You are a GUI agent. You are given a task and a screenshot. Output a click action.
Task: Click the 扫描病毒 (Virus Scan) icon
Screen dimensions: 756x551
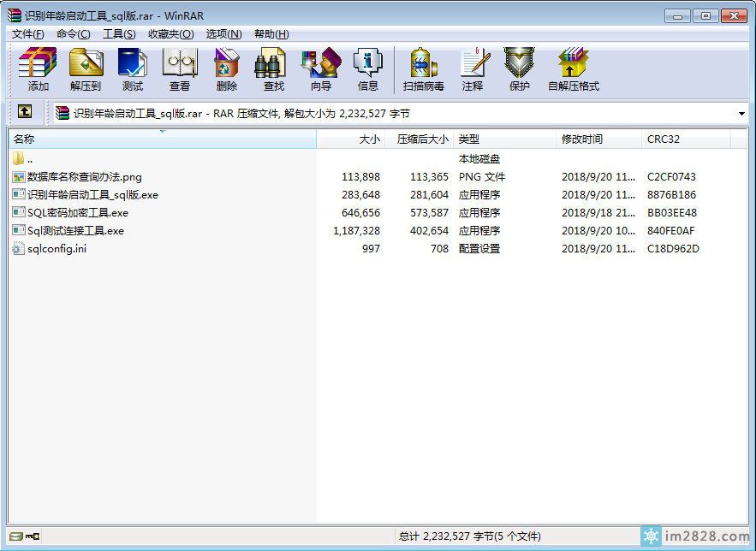coord(424,69)
